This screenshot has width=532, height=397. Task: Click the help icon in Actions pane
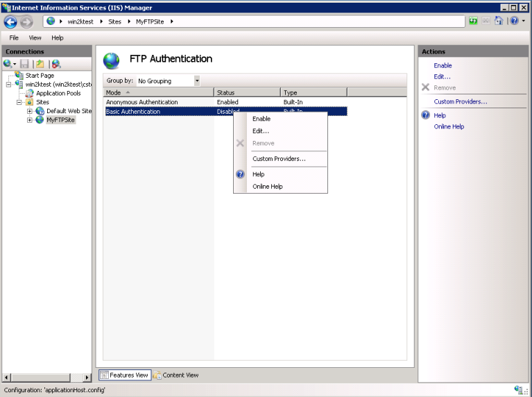pos(425,115)
